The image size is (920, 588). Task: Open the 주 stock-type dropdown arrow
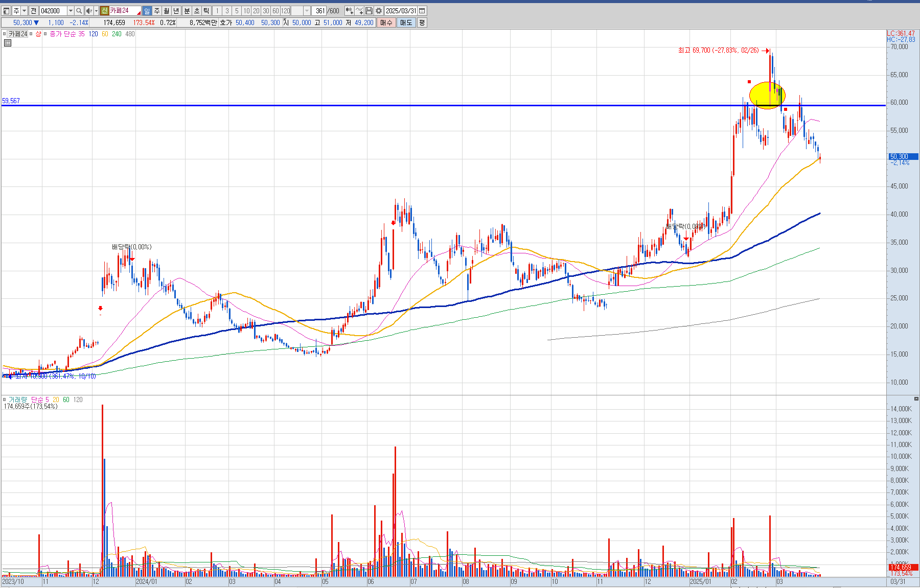[24, 11]
